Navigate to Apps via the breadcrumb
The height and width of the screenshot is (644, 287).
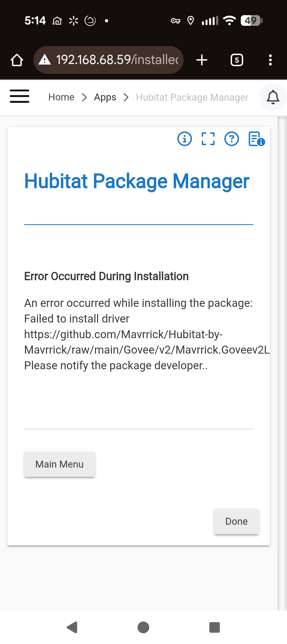coord(105,97)
